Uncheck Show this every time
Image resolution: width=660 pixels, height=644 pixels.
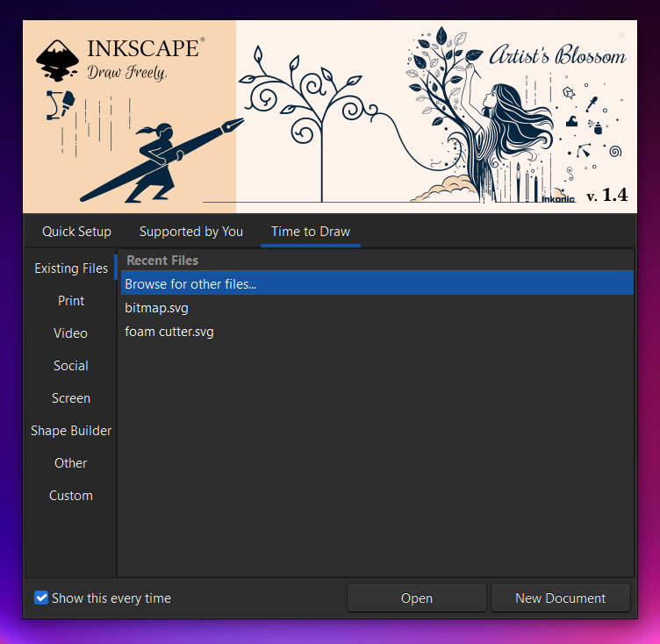[41, 597]
